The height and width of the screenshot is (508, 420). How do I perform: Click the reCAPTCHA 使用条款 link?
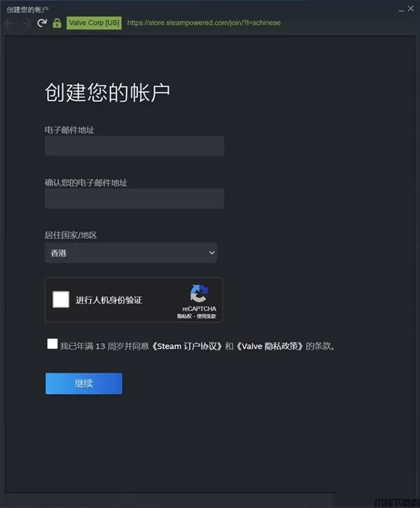coord(206,316)
